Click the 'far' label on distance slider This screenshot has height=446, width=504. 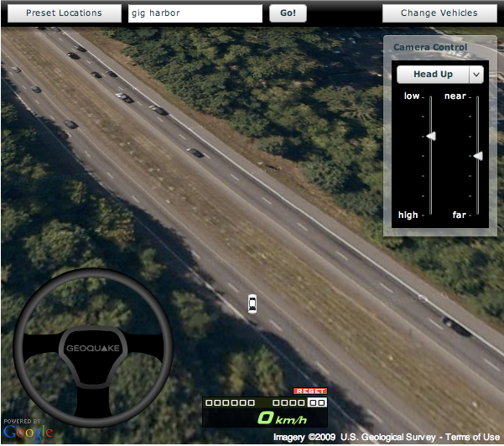coord(459,215)
